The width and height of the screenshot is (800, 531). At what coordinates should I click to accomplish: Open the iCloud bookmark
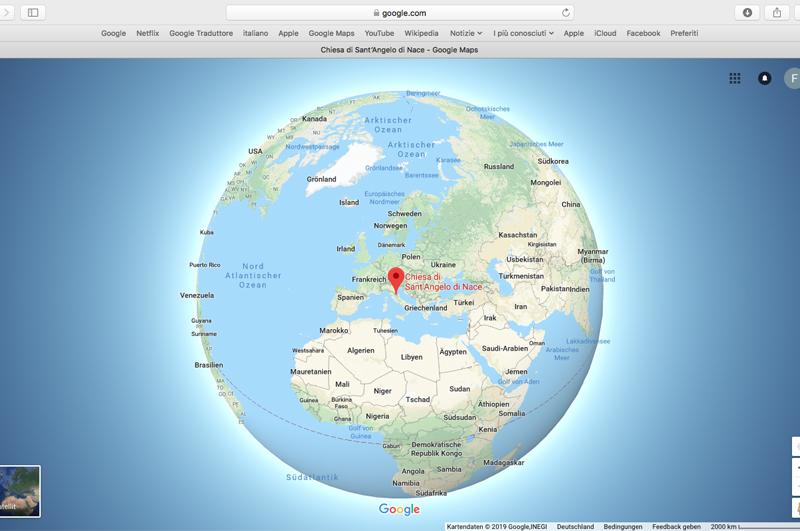(605, 33)
